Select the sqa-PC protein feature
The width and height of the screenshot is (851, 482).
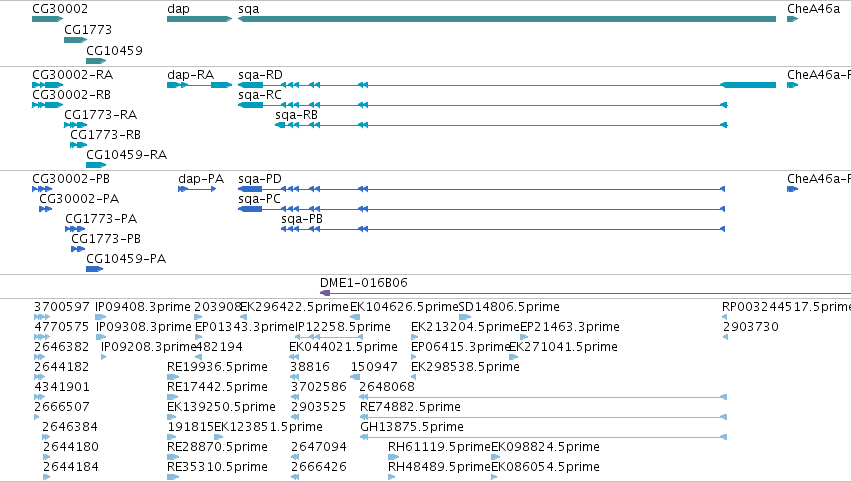point(481,210)
